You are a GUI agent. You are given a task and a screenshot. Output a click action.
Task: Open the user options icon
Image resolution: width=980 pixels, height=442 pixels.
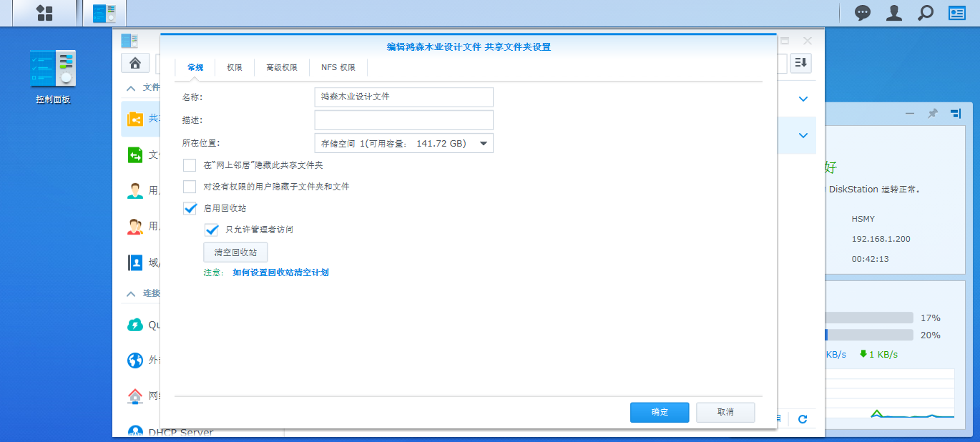tap(894, 13)
